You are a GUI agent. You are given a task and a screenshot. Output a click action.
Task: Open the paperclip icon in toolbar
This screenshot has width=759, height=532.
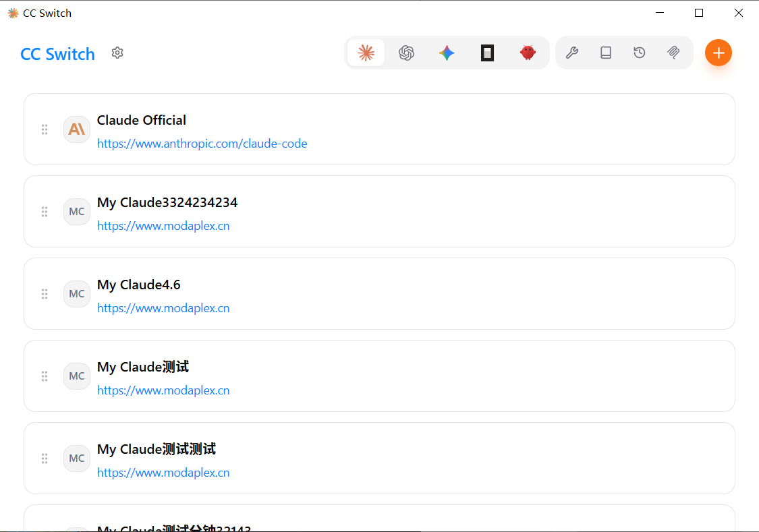tap(673, 53)
